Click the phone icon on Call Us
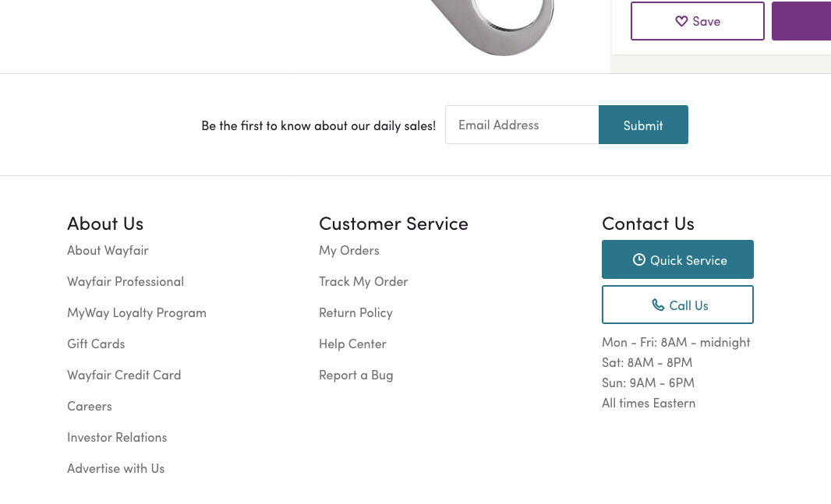The image size is (831, 504). 657,305
